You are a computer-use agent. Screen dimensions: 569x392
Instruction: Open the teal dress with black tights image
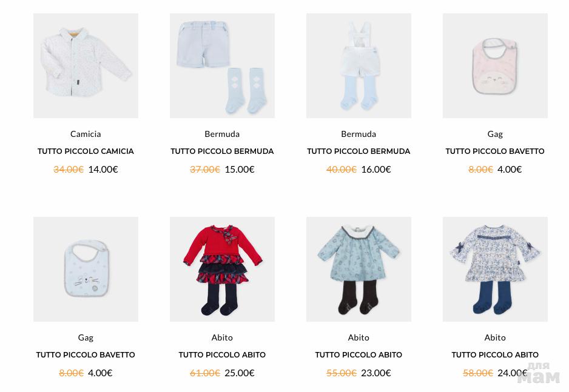click(x=359, y=269)
